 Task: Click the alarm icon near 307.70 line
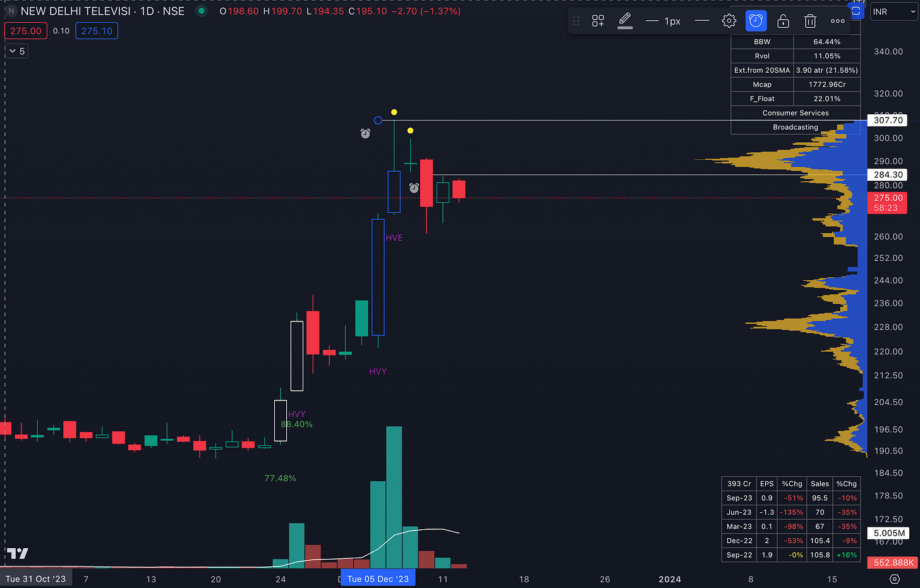click(x=365, y=133)
